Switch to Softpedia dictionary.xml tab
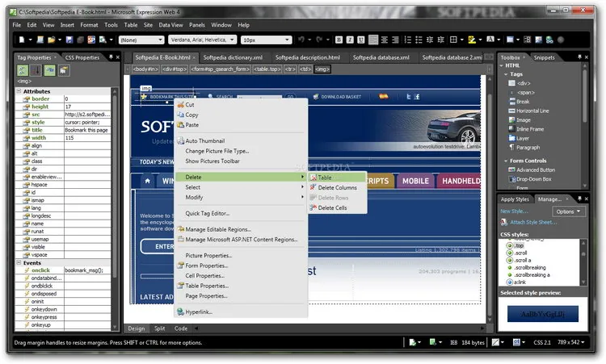The height and width of the screenshot is (364, 606). pos(233,57)
